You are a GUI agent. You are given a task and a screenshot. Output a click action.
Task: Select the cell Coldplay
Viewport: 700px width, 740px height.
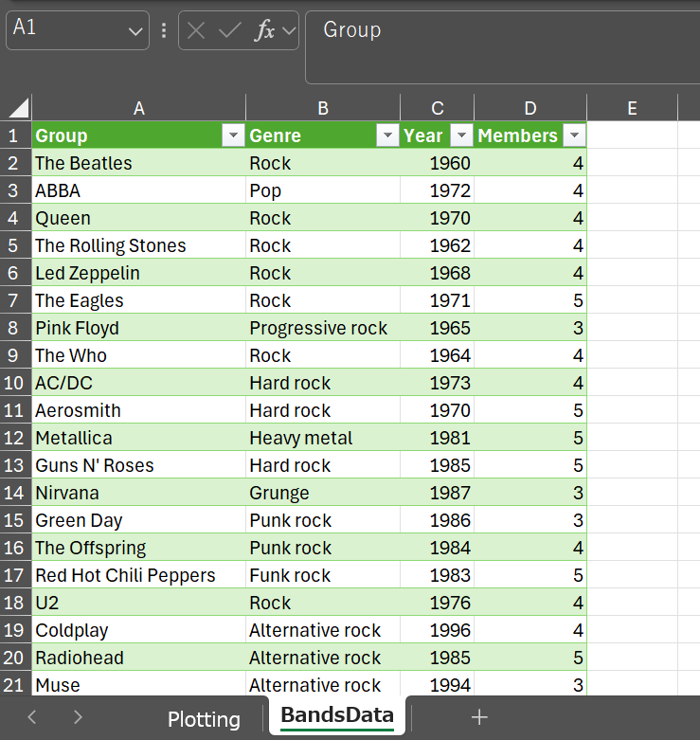coord(138,629)
